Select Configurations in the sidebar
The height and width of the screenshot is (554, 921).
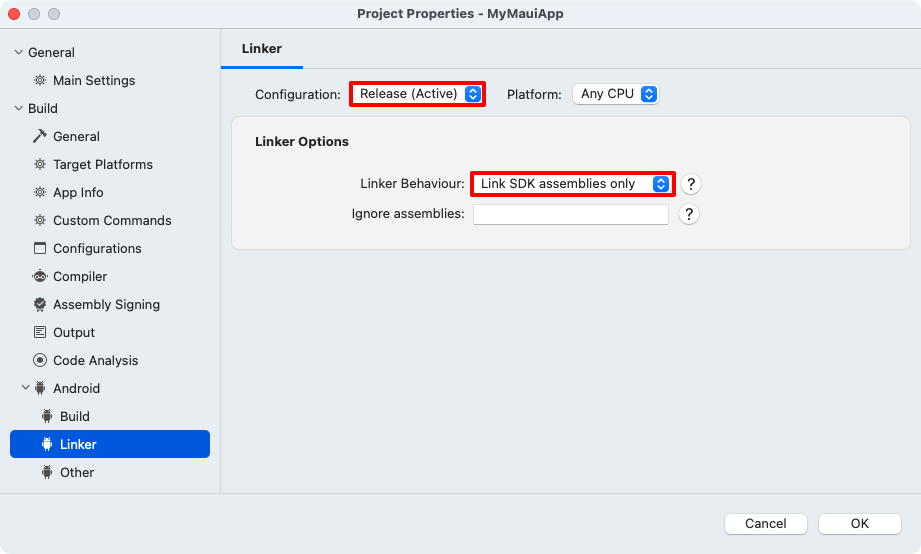click(87, 249)
